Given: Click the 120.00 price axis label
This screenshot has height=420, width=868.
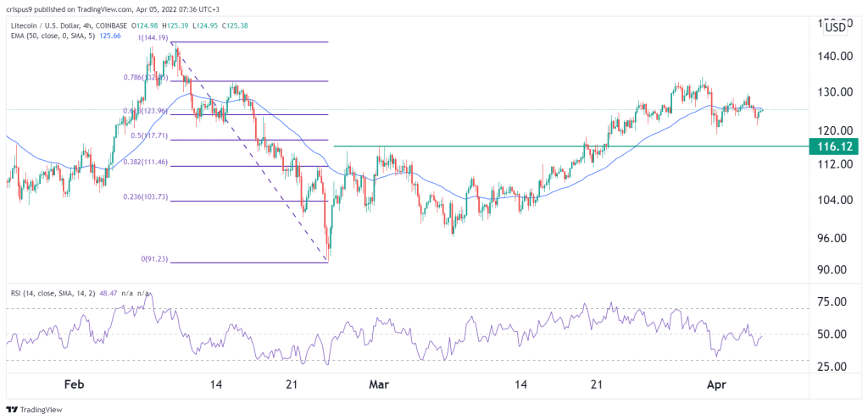Looking at the screenshot, I should coord(833,131).
